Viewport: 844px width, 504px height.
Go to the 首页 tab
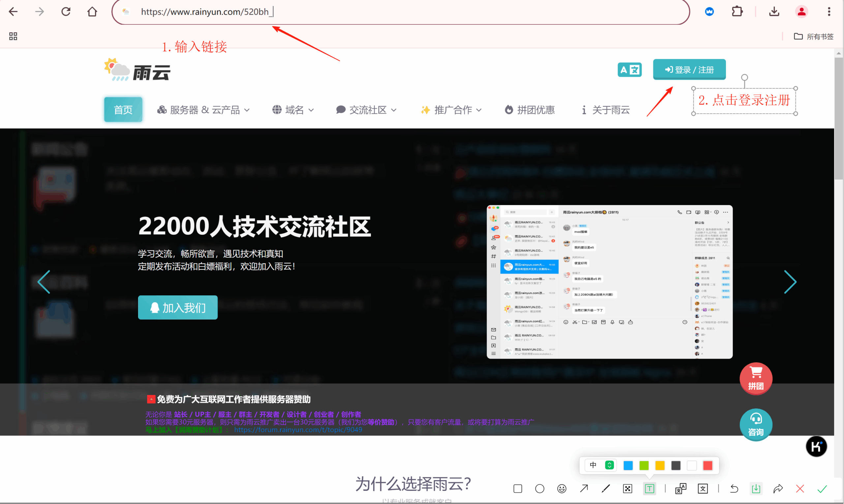pos(123,110)
